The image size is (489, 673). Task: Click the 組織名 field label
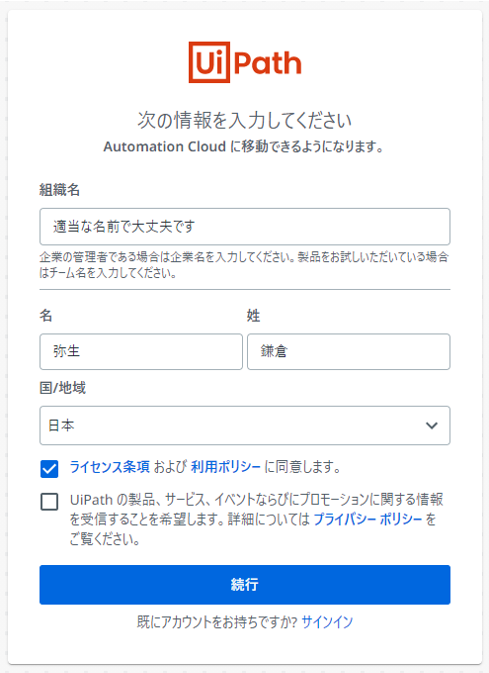pos(59,189)
